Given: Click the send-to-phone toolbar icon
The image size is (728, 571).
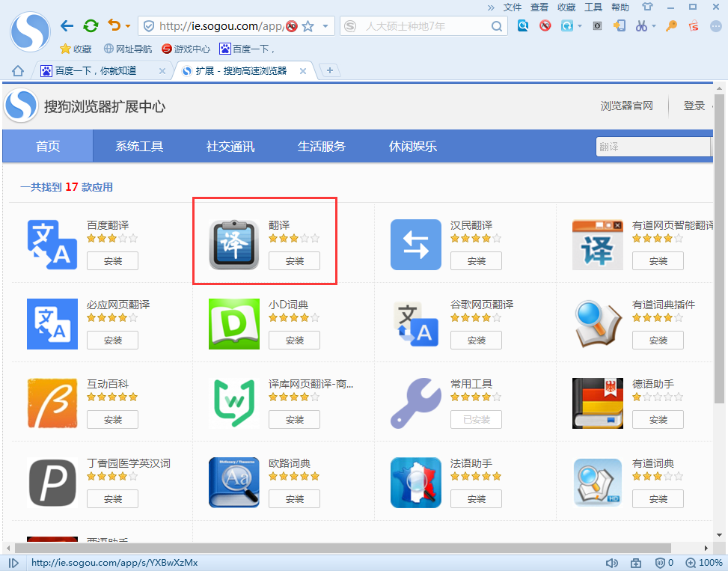Looking at the screenshot, I should (620, 25).
